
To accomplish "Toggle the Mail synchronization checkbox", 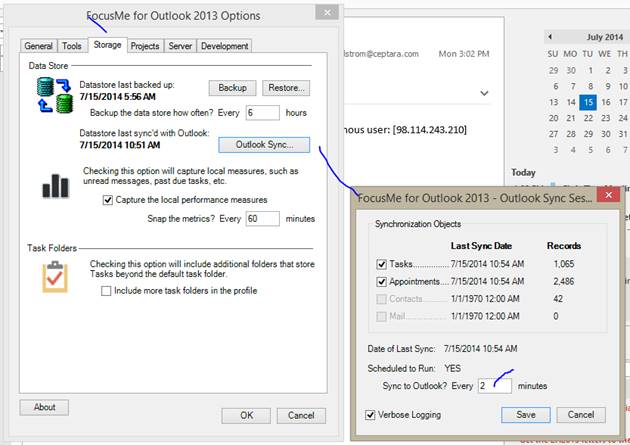I will pos(381,316).
